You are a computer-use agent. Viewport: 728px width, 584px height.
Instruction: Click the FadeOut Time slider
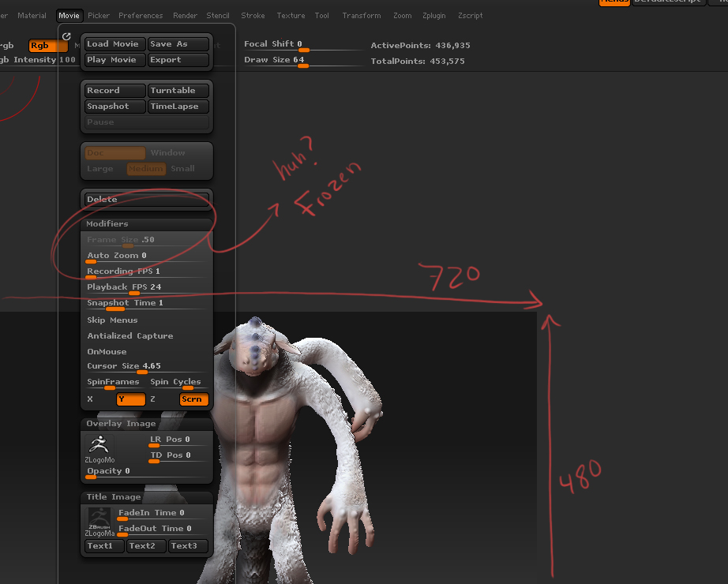163,530
